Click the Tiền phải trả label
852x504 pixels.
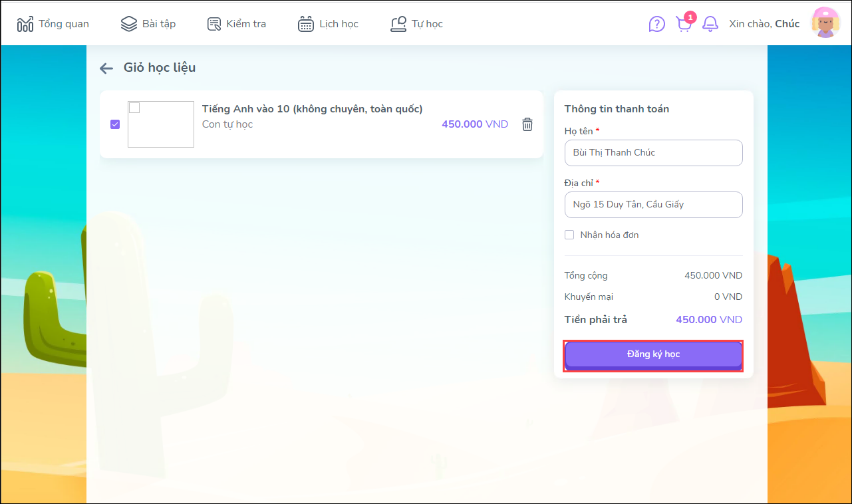(596, 320)
